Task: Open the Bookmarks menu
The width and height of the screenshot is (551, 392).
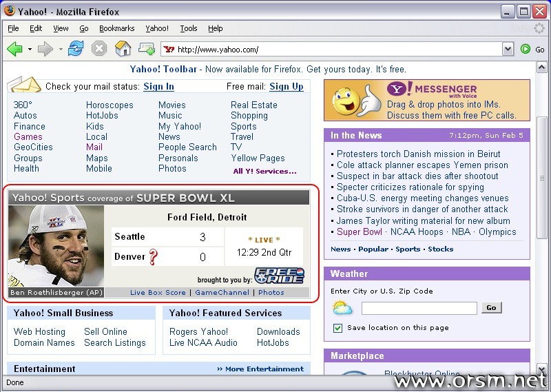Action: [x=116, y=28]
